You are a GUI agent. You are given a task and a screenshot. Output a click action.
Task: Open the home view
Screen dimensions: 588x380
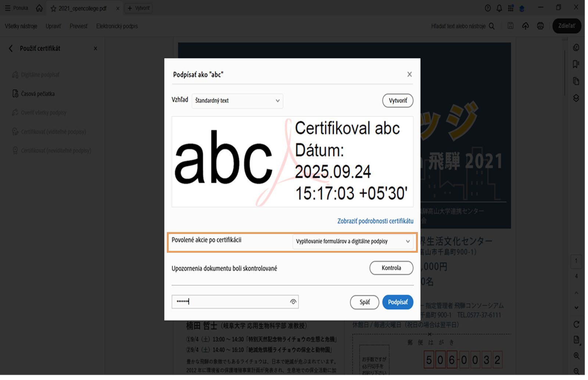tap(39, 8)
